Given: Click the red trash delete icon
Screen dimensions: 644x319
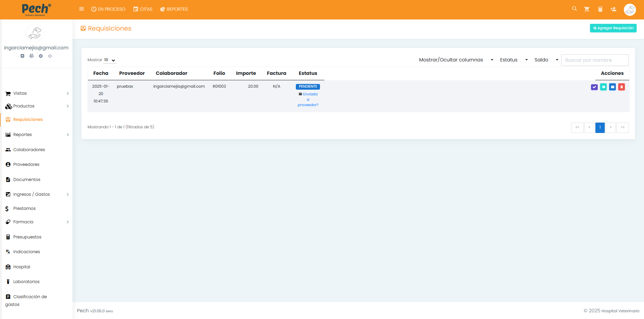Looking at the screenshot, I should coord(621,87).
